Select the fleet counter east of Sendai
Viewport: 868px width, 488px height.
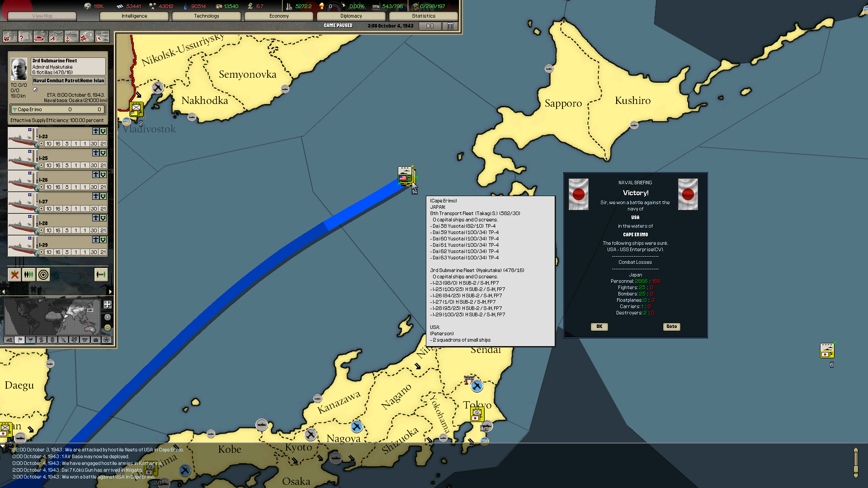point(827,351)
